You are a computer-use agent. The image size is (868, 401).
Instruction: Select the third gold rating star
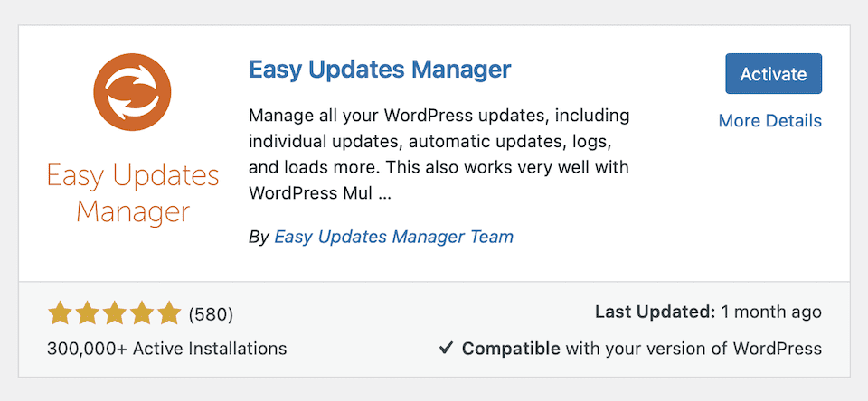(x=115, y=314)
